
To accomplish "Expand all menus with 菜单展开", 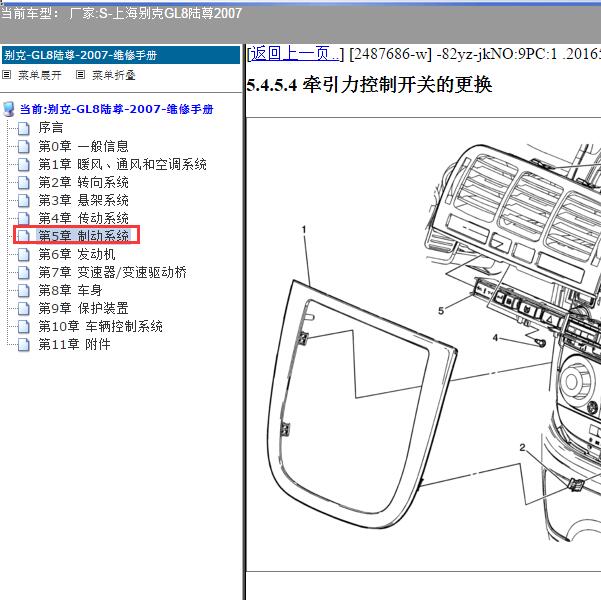I will coord(39,75).
